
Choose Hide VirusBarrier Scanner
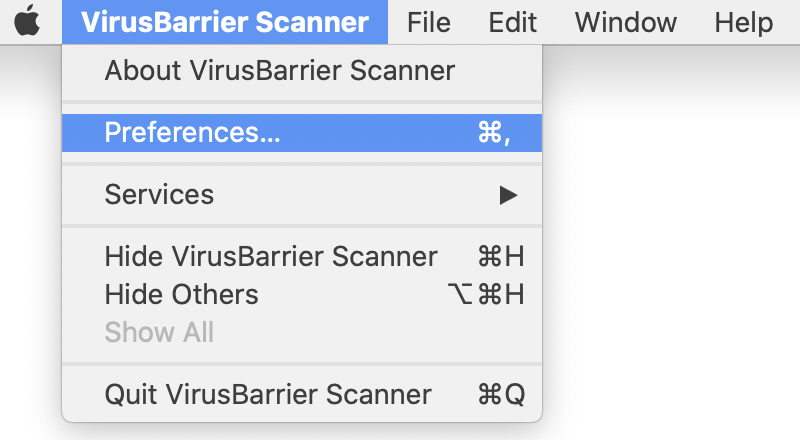click(x=302, y=256)
